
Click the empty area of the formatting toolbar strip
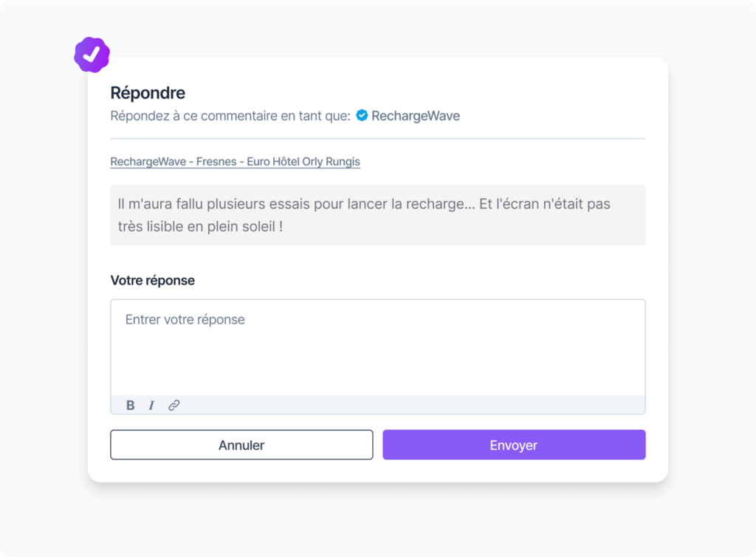(x=410, y=405)
